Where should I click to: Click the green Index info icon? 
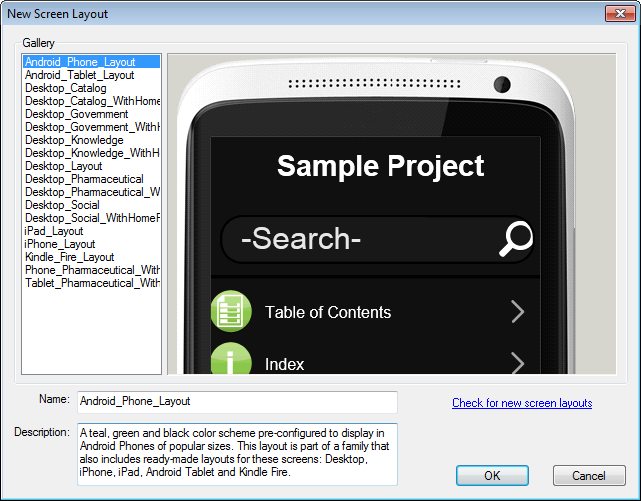coord(231,359)
